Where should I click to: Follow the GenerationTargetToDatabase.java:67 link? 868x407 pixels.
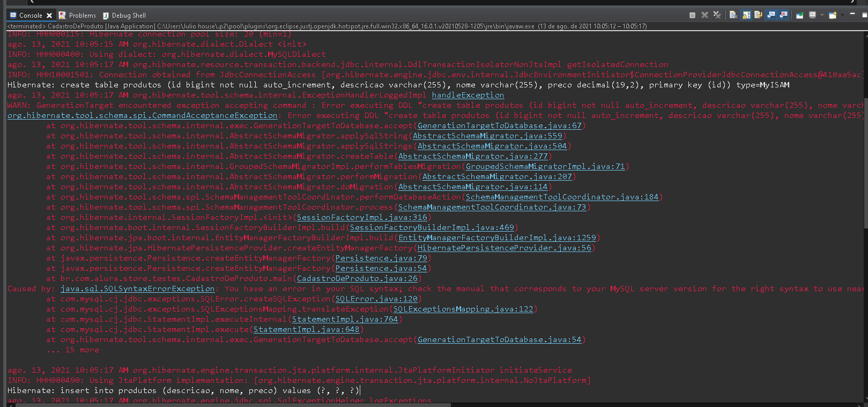click(500, 125)
